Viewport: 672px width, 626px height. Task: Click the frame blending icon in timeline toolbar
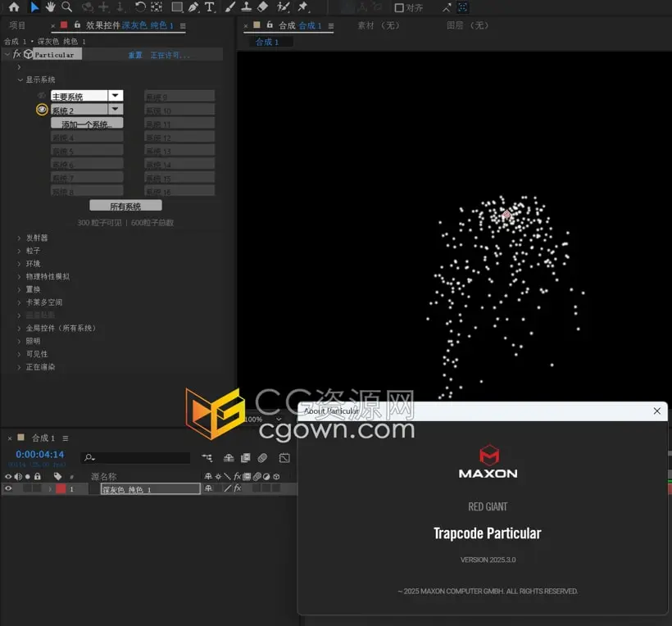pyautogui.click(x=246, y=458)
